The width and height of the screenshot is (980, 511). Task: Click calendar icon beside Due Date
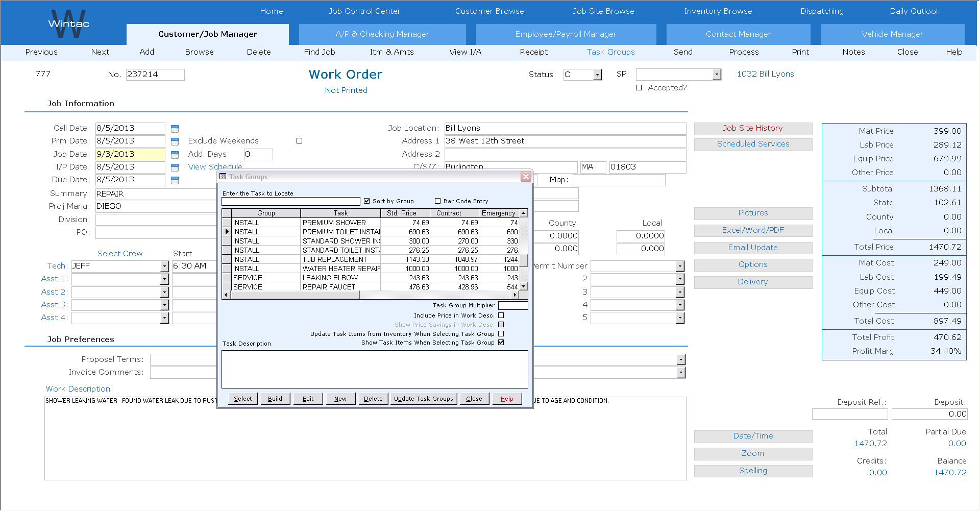point(175,180)
